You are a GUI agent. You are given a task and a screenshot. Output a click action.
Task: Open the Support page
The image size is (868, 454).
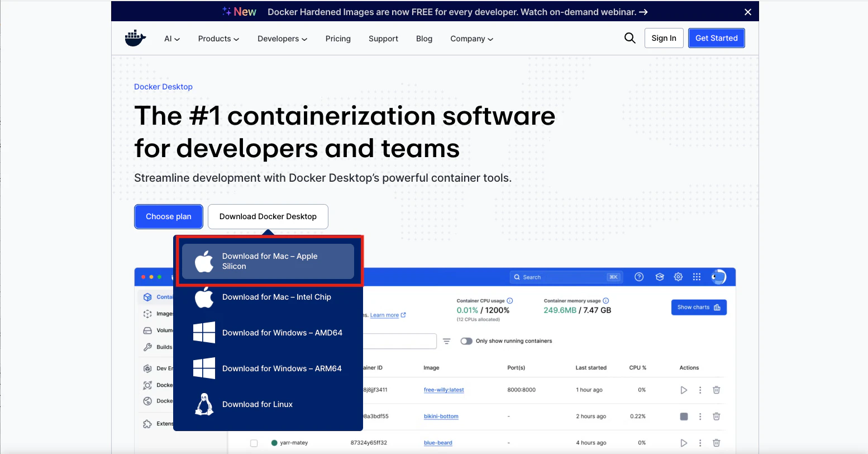383,39
